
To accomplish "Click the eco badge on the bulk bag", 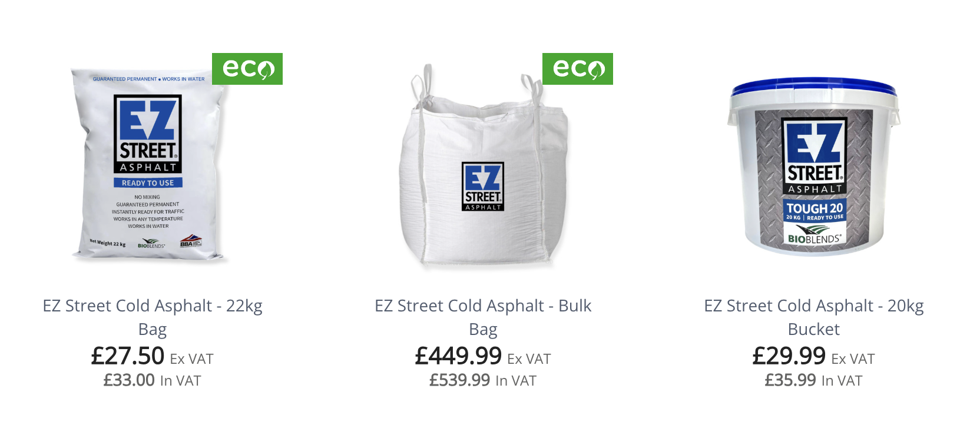I will coord(578,69).
